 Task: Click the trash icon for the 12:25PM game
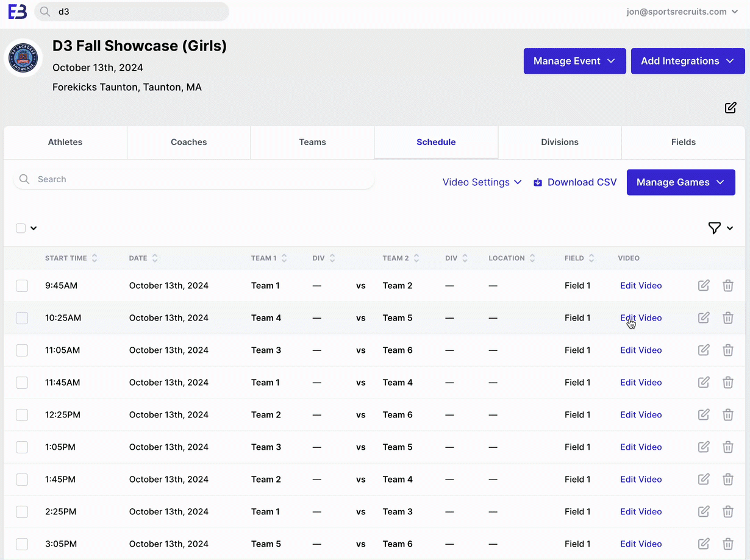(x=727, y=414)
